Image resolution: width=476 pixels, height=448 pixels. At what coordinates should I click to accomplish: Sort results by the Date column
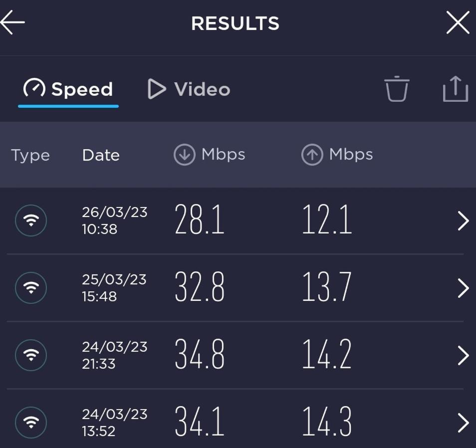click(x=101, y=155)
